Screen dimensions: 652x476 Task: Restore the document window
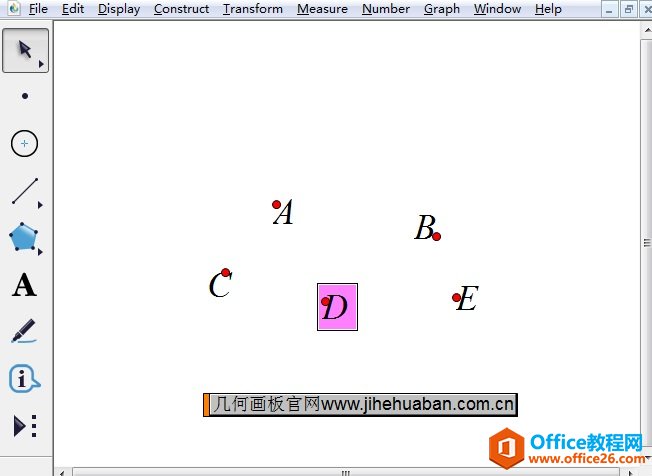[629, 9]
